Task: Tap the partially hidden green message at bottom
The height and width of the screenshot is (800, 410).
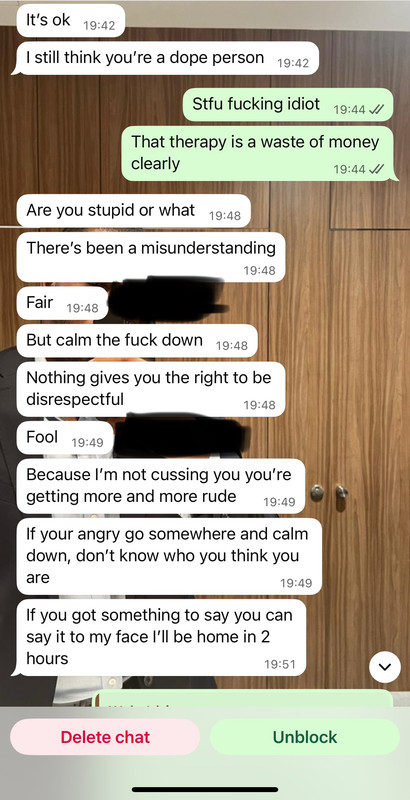Action: point(245,698)
